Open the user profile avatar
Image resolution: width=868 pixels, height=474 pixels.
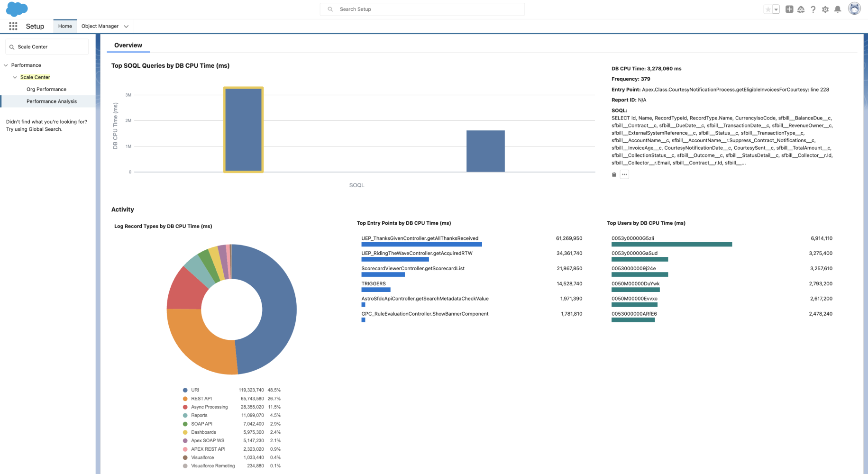[854, 9]
